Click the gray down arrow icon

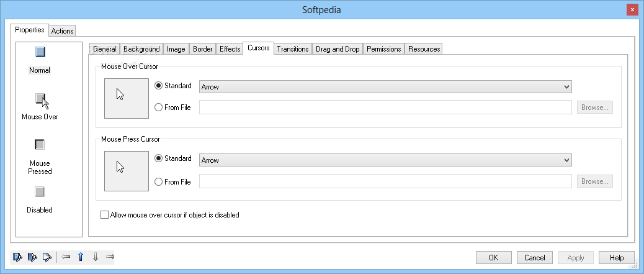tap(96, 257)
